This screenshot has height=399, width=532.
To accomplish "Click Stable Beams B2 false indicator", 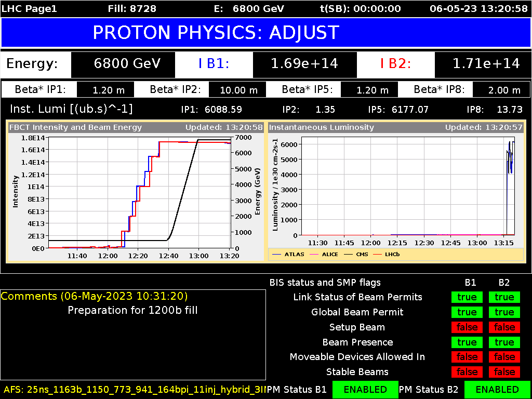I will tap(504, 372).
